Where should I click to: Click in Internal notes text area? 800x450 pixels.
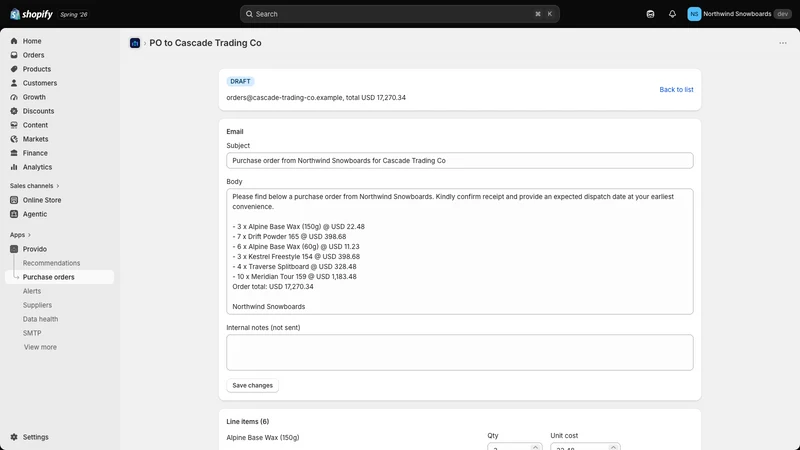[x=460, y=353]
